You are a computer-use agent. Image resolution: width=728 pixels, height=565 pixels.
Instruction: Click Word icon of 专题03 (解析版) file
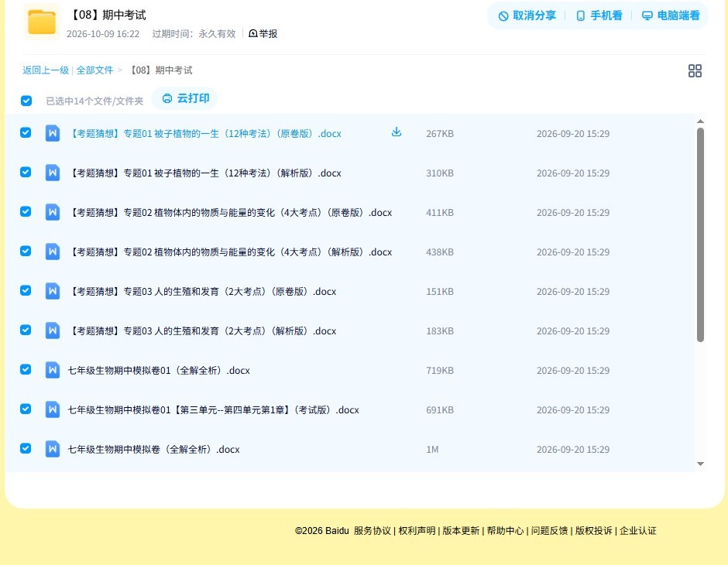(53, 330)
